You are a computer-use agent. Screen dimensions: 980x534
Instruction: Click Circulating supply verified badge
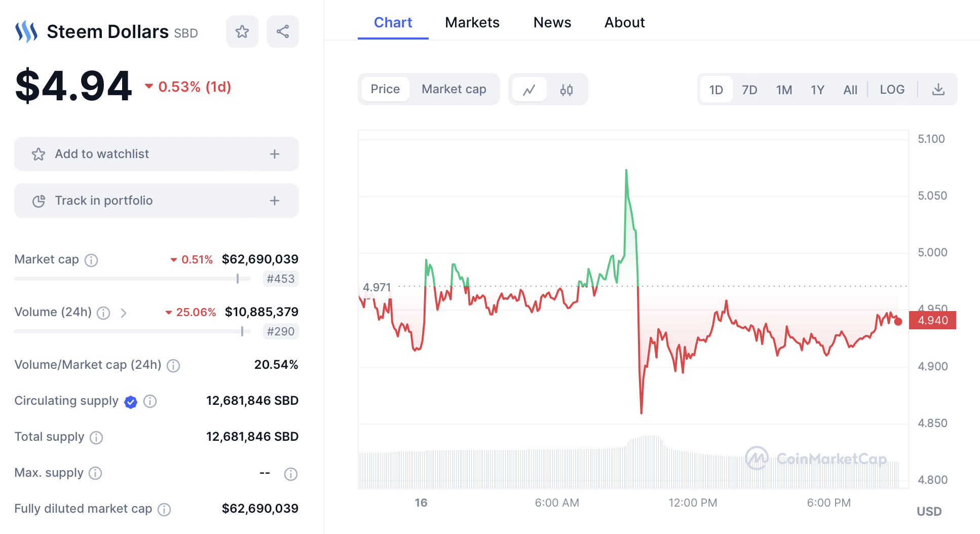click(x=131, y=402)
